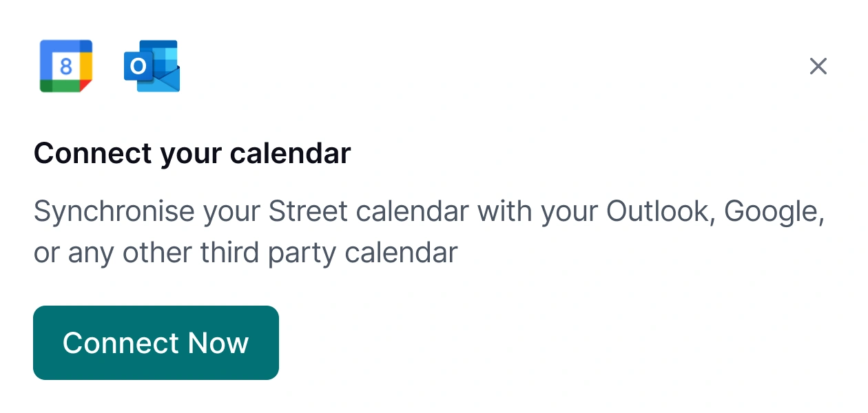Click the envelope part of the Outlook icon
The image size is (868, 413).
[x=164, y=80]
